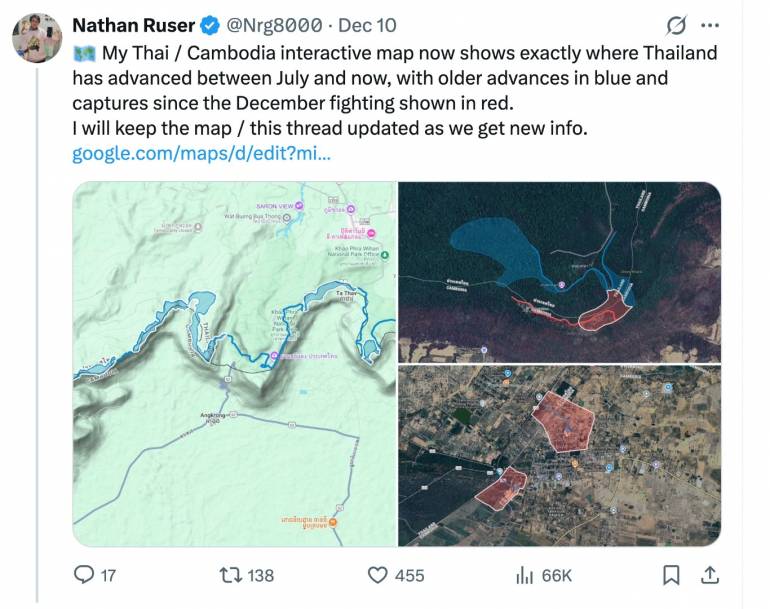Open the bottom-right satellite town image

[559, 456]
